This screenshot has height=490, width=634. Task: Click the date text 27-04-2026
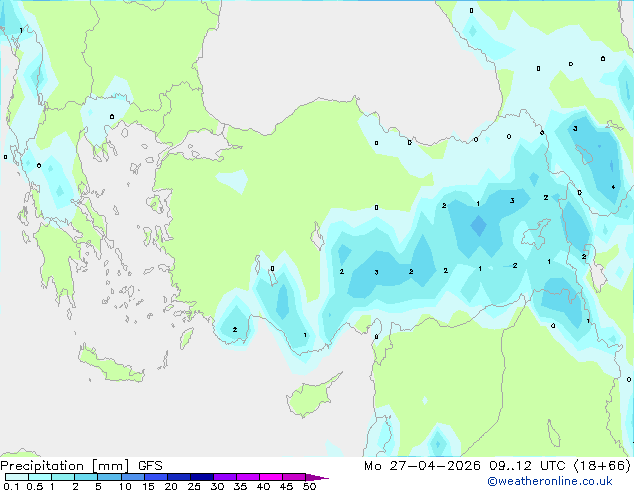(x=435, y=466)
